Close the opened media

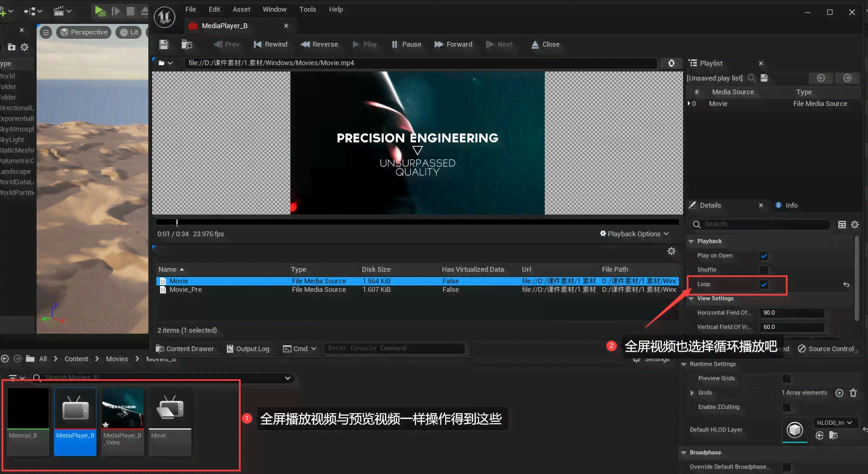[x=545, y=44]
